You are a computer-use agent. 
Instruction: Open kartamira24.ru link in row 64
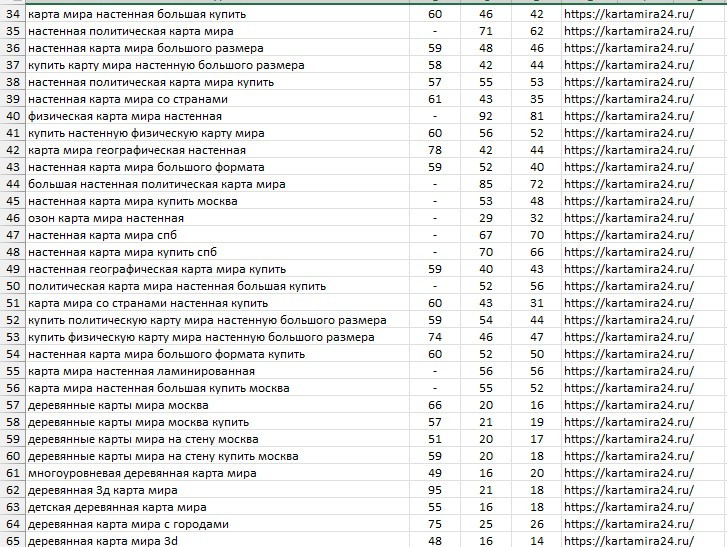(629, 524)
